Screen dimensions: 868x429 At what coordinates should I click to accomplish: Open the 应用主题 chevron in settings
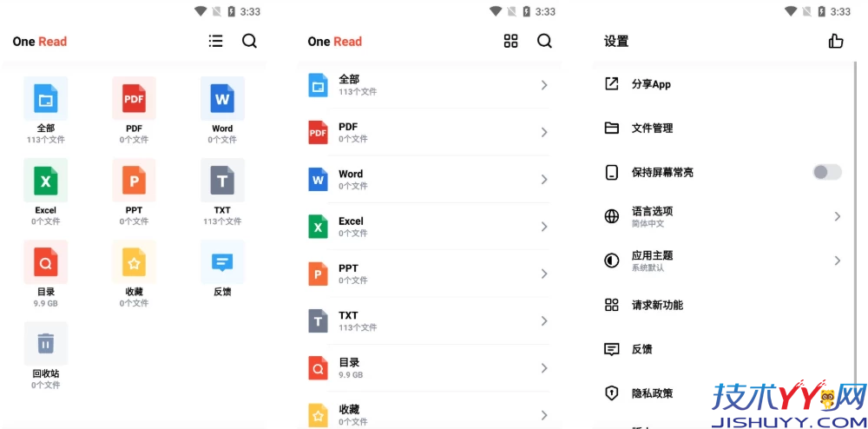838,261
